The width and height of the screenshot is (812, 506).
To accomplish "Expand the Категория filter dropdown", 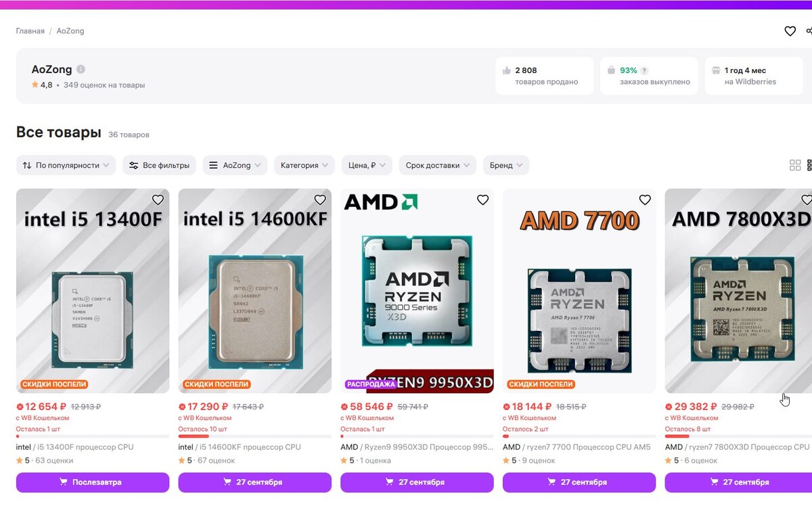I will (304, 165).
